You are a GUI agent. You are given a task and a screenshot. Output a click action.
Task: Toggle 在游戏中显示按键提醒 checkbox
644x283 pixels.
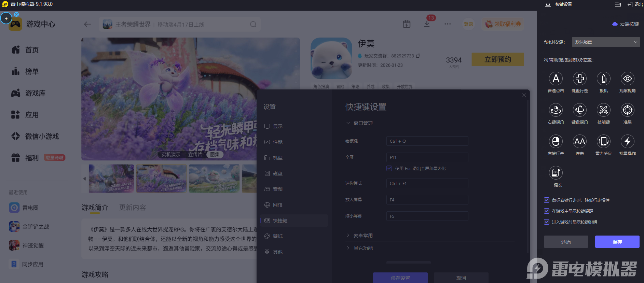tap(547, 211)
